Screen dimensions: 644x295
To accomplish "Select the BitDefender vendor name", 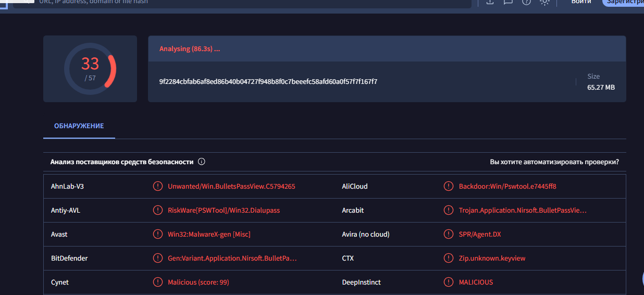I will coord(68,258).
